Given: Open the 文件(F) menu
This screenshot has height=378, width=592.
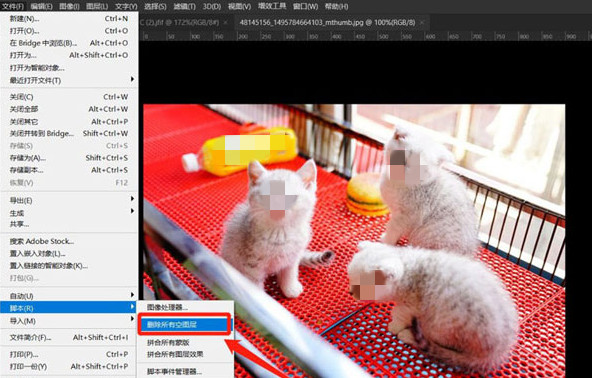Looking at the screenshot, I should (x=13, y=6).
